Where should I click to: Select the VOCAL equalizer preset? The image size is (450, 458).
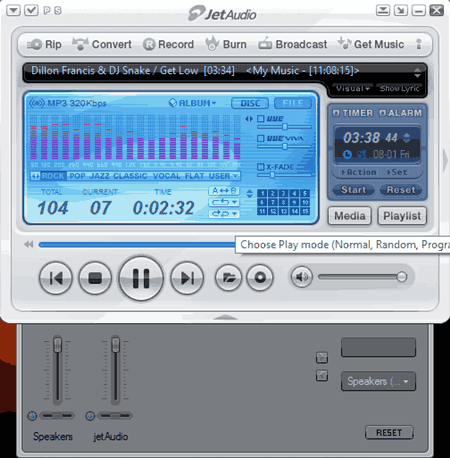pyautogui.click(x=166, y=176)
